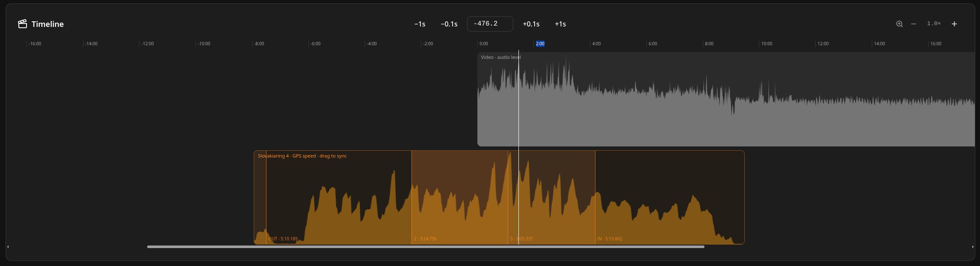The width and height of the screenshot is (980, 266).
Task: Zoom in the timeline with plus
Action: tap(954, 24)
